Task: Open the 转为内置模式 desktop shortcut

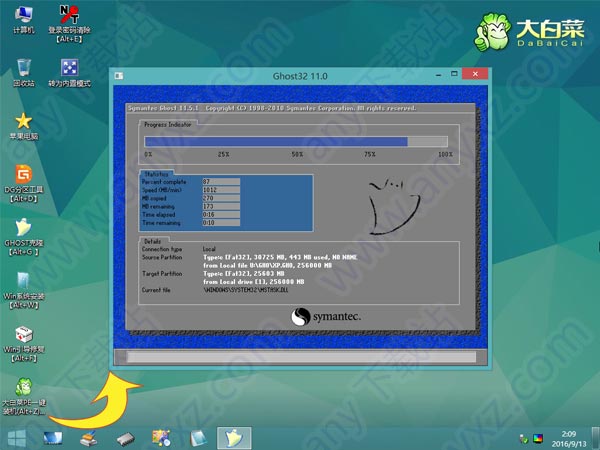Action: click(x=69, y=73)
